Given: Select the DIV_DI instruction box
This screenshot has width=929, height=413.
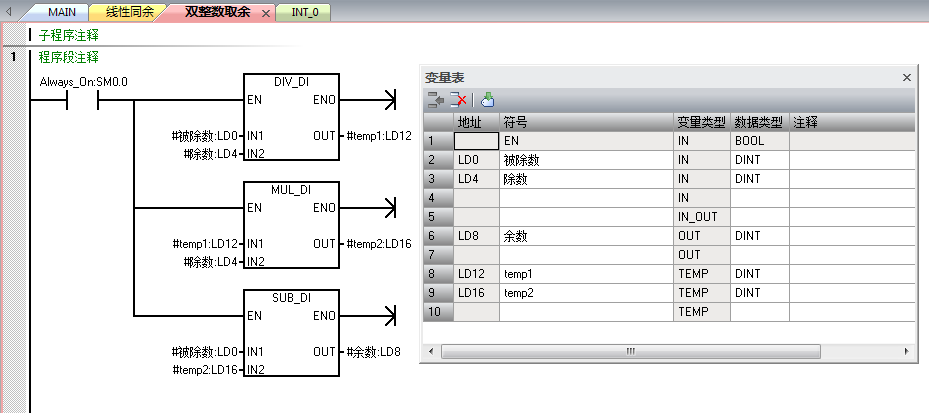Looking at the screenshot, I should tap(291, 117).
